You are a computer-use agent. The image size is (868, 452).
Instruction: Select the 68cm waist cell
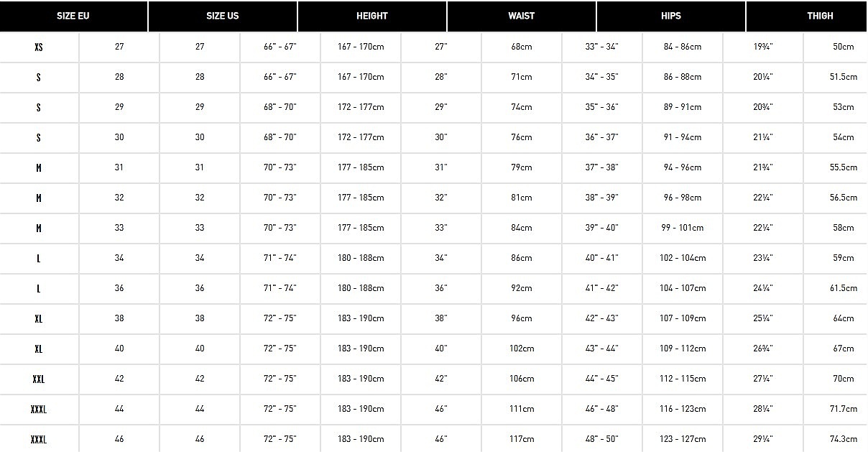click(522, 47)
